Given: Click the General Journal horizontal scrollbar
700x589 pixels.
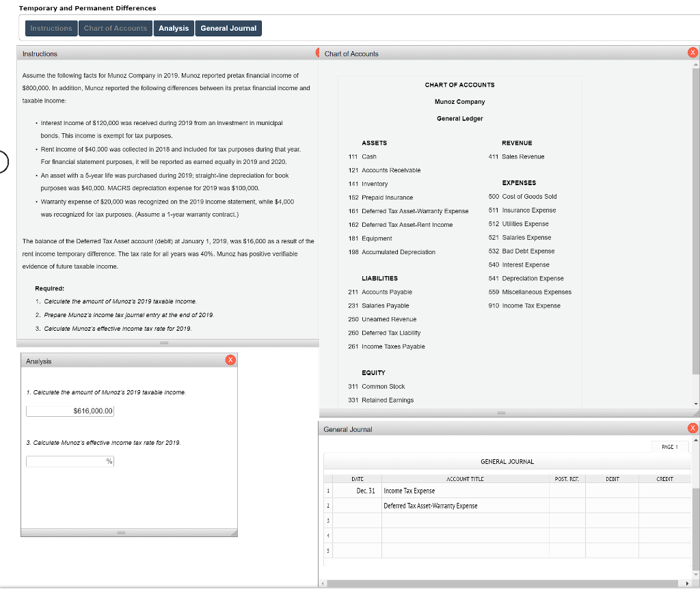Looking at the screenshot, I should coord(502,584).
